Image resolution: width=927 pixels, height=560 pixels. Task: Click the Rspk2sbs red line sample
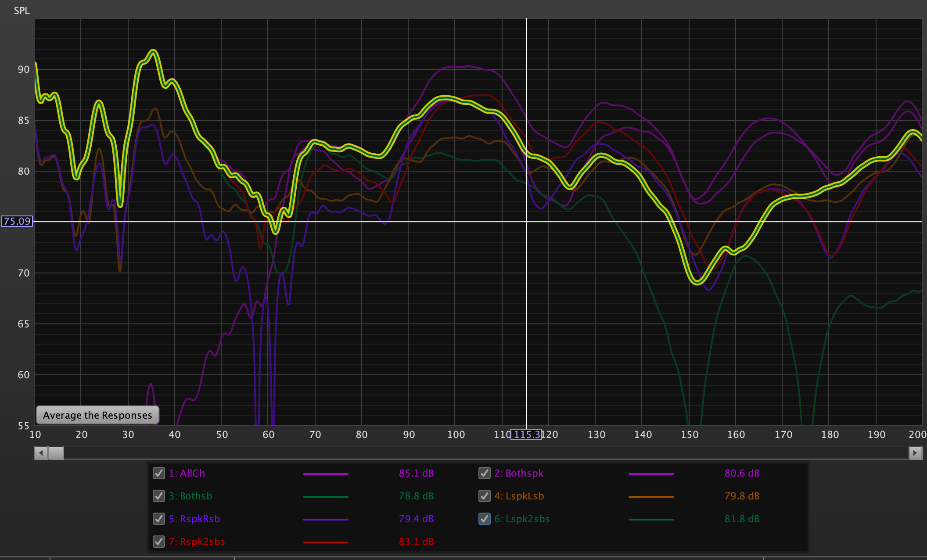326,542
